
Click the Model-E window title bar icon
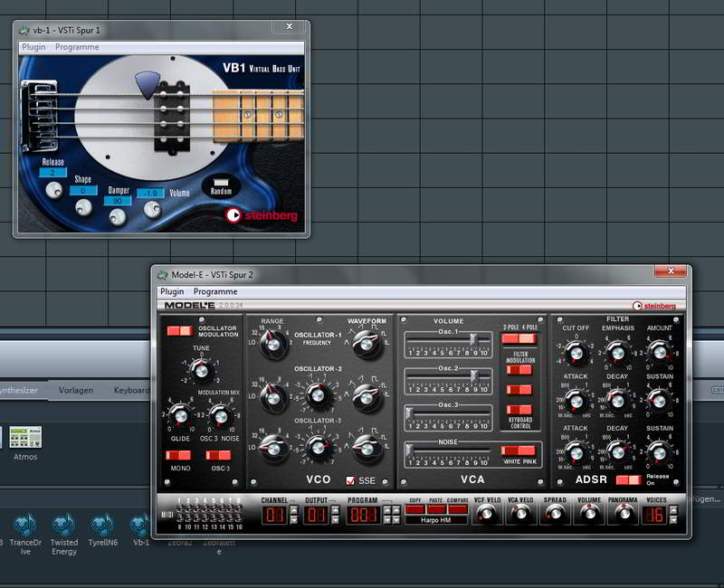tap(162, 275)
